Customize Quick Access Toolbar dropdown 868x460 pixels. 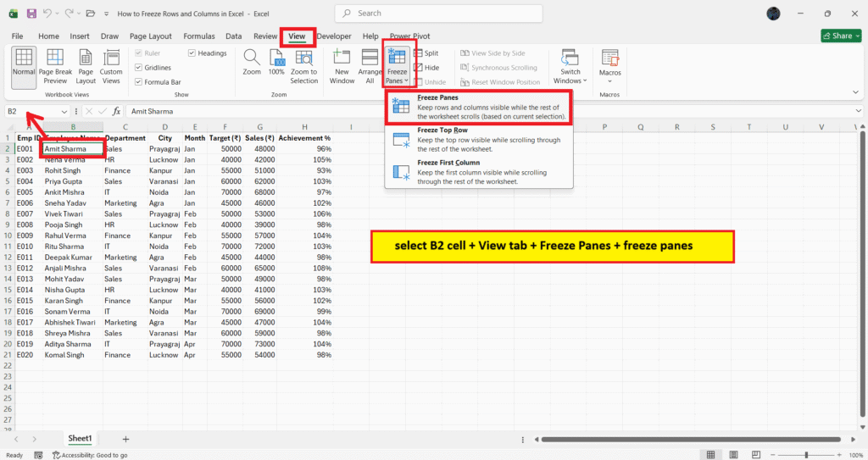point(106,14)
